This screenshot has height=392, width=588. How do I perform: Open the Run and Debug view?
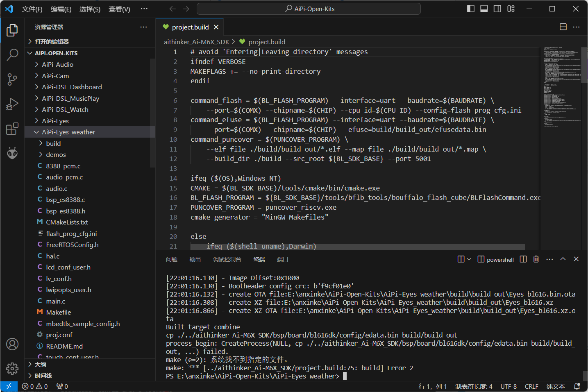[x=12, y=104]
